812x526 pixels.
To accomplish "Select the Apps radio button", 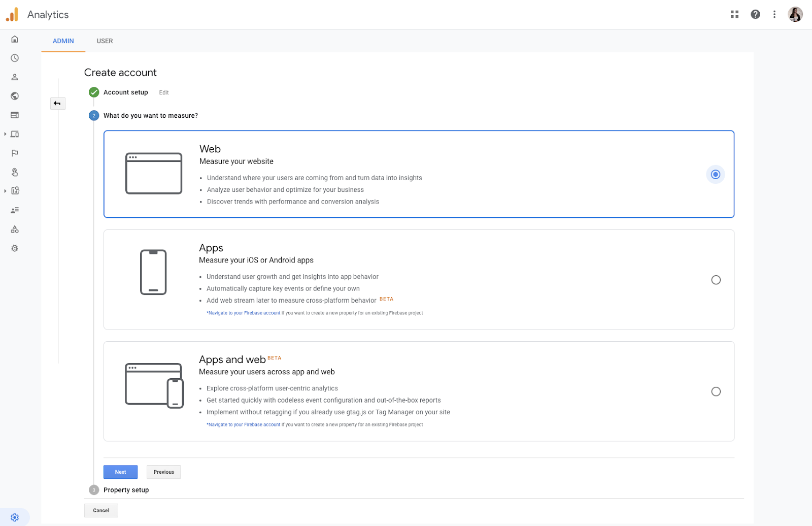I will click(716, 280).
